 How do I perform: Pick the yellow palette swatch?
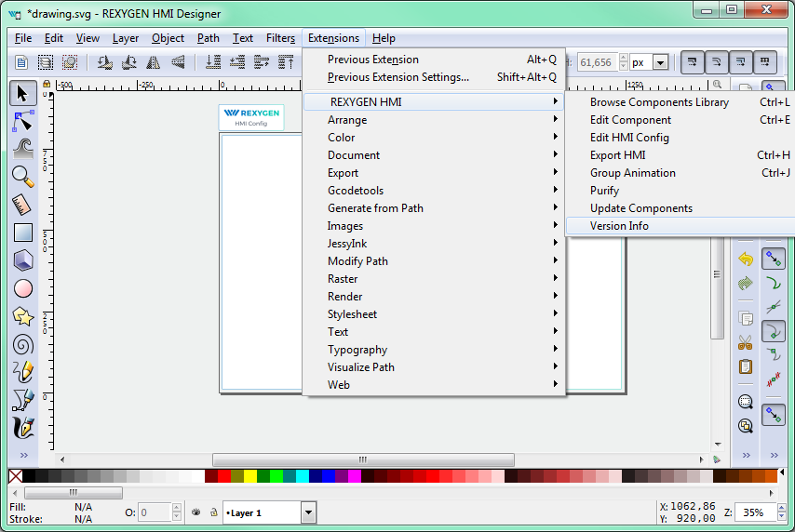pos(250,476)
